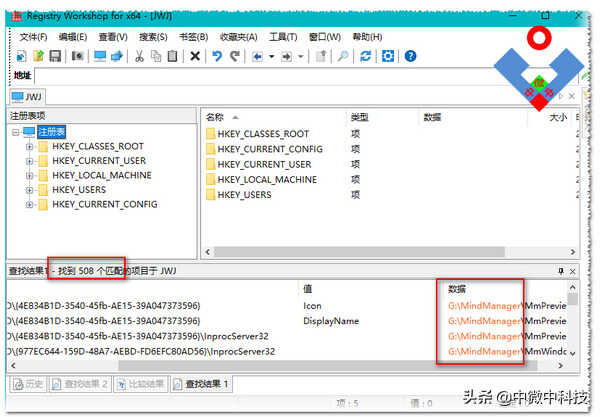Open the 帮助(H) menu

coord(367,37)
